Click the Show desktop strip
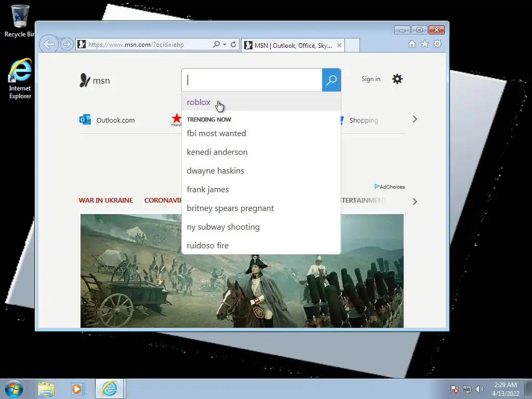Viewport: 532px width, 399px height. pos(528,389)
